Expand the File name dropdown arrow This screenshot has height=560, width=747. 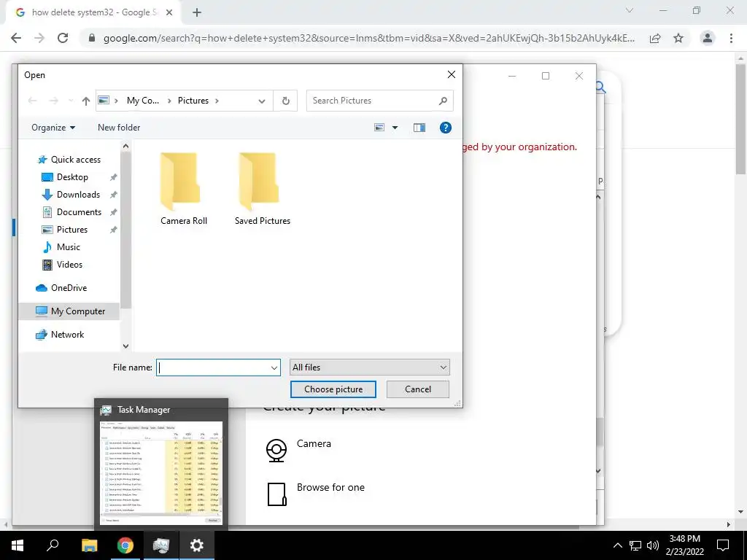tap(274, 367)
